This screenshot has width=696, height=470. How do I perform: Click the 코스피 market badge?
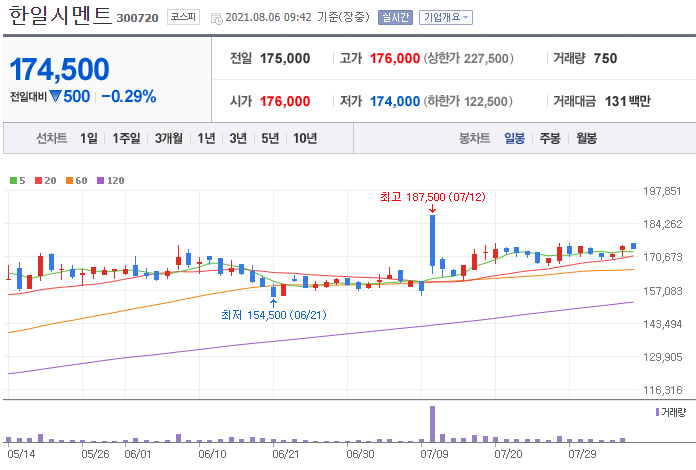(x=183, y=17)
